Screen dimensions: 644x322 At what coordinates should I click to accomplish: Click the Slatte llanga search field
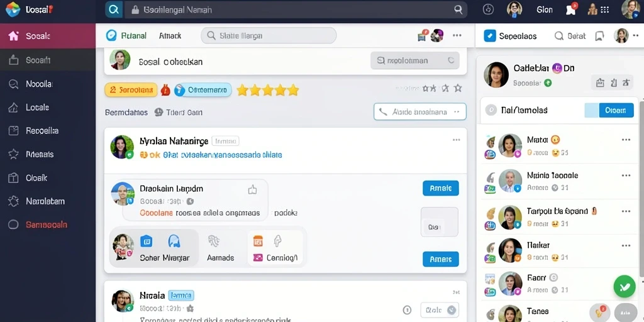(269, 36)
